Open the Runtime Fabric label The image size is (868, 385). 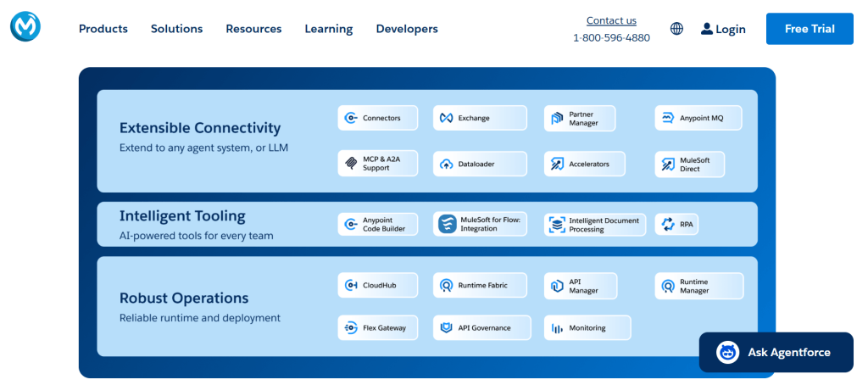pyautogui.click(x=482, y=285)
